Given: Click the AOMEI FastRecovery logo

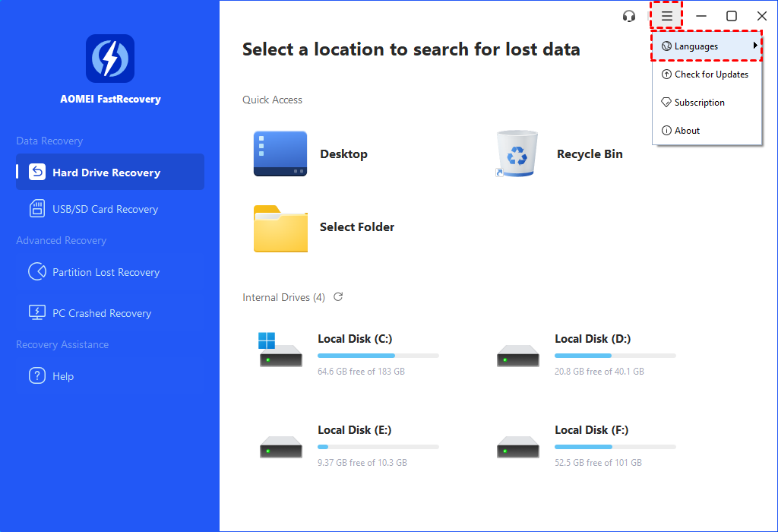Looking at the screenshot, I should click(x=110, y=59).
